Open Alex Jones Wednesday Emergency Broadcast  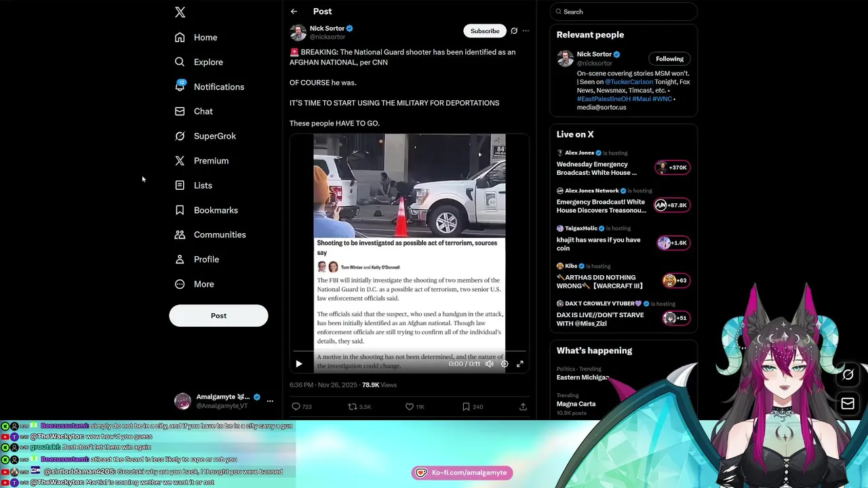point(597,168)
